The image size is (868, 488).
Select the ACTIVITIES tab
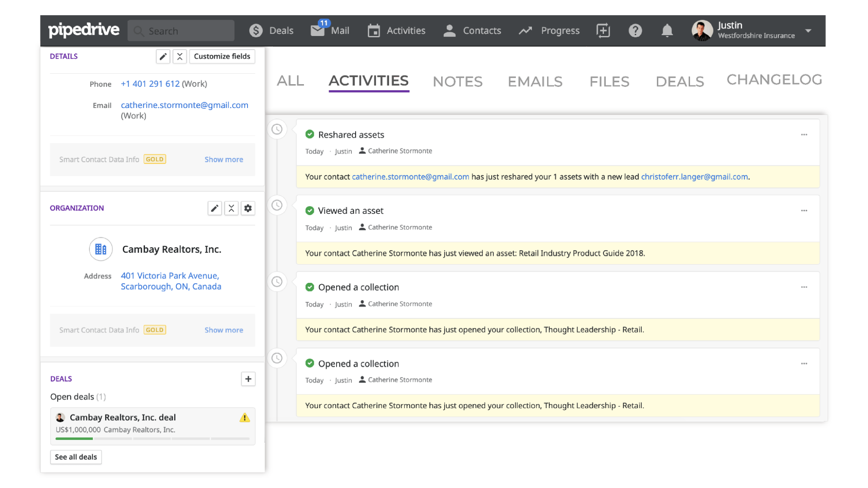point(369,81)
